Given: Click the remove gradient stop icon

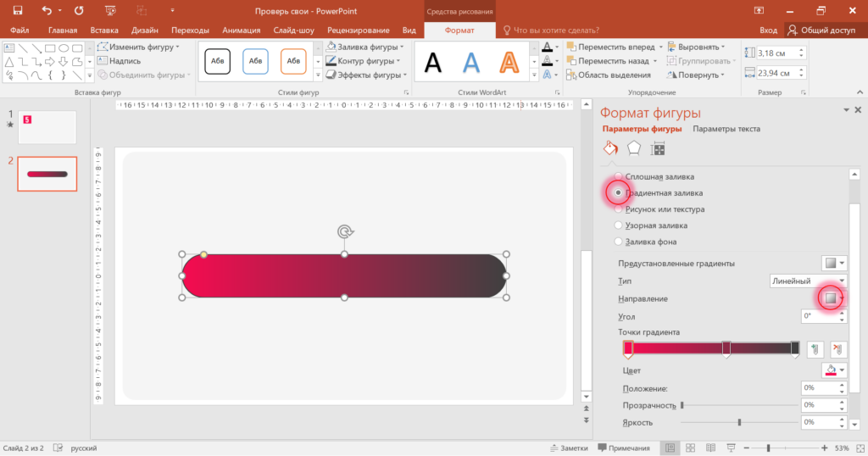Looking at the screenshot, I should click(x=838, y=349).
